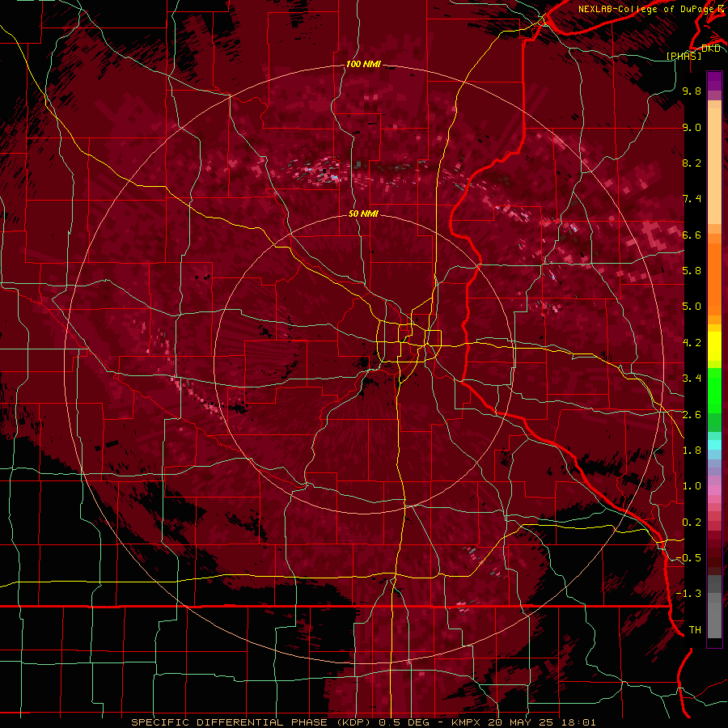Pick the yellow band on the color bar
Viewport: 728px width, 728px height.
click(x=714, y=347)
